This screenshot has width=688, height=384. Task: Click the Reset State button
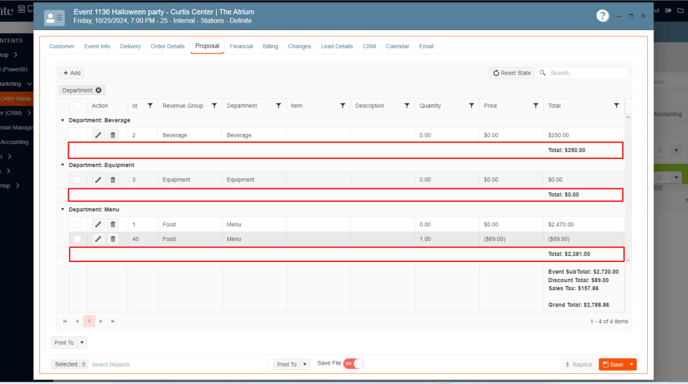tap(512, 73)
